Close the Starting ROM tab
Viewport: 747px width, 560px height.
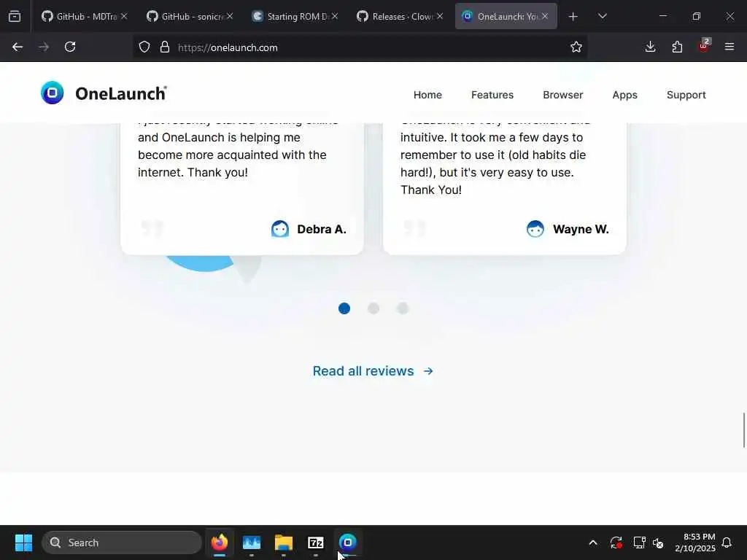335,16
